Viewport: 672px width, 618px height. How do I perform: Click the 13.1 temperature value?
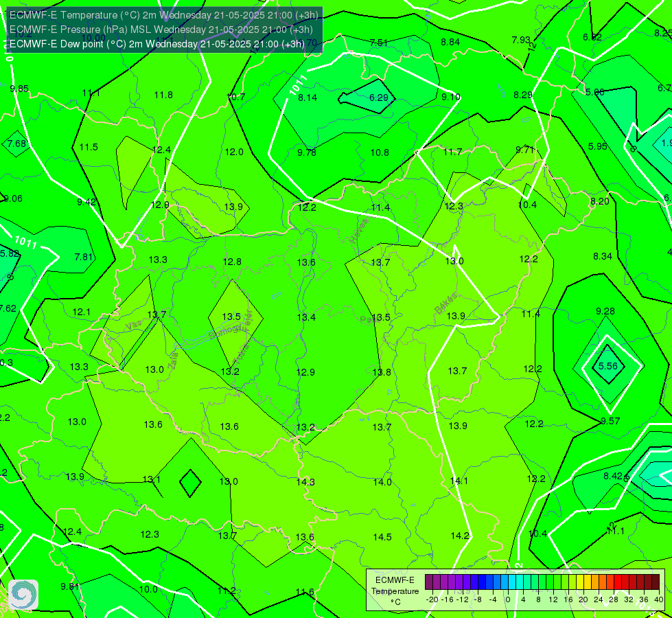point(151,479)
